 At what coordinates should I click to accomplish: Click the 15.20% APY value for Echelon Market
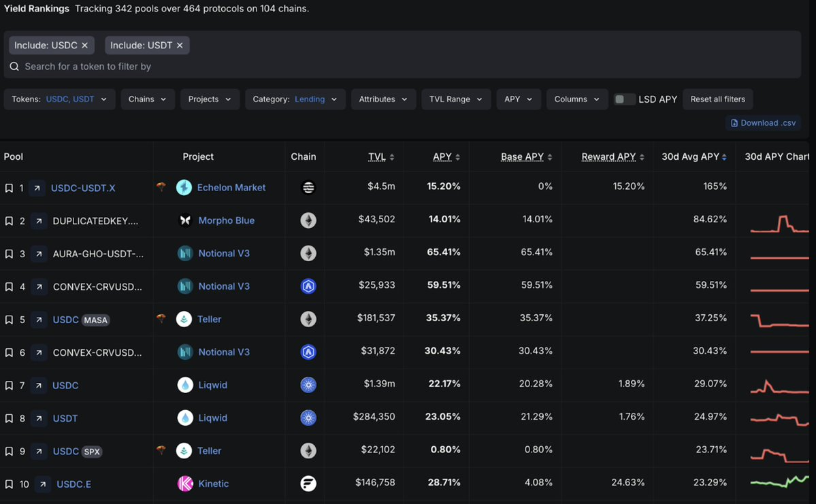pyautogui.click(x=443, y=186)
